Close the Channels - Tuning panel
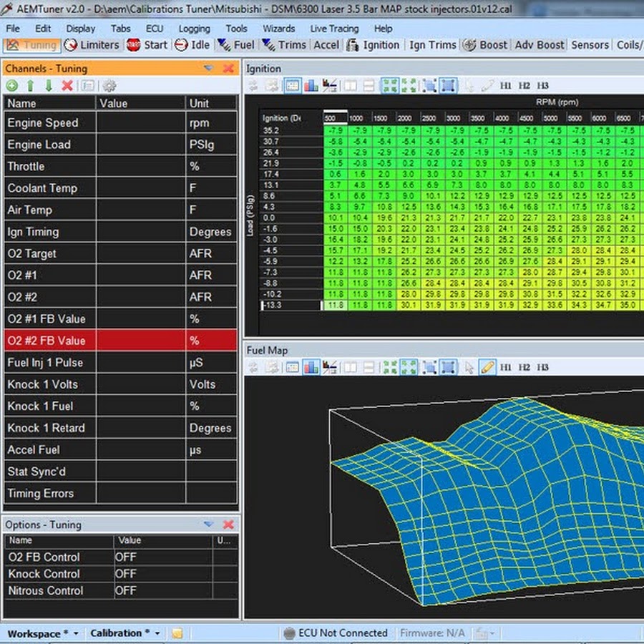The height and width of the screenshot is (644, 644). tap(228, 68)
